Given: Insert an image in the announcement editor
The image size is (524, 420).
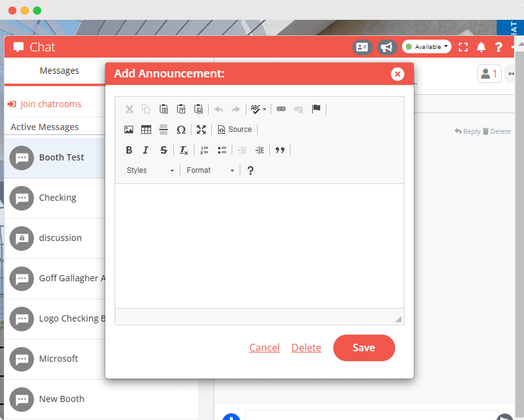Looking at the screenshot, I should (x=129, y=129).
